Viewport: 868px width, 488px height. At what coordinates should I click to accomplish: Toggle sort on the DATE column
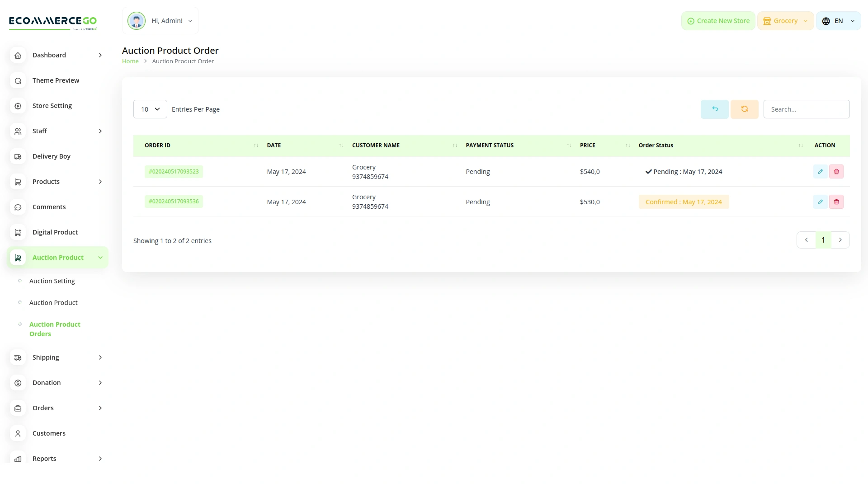341,145
